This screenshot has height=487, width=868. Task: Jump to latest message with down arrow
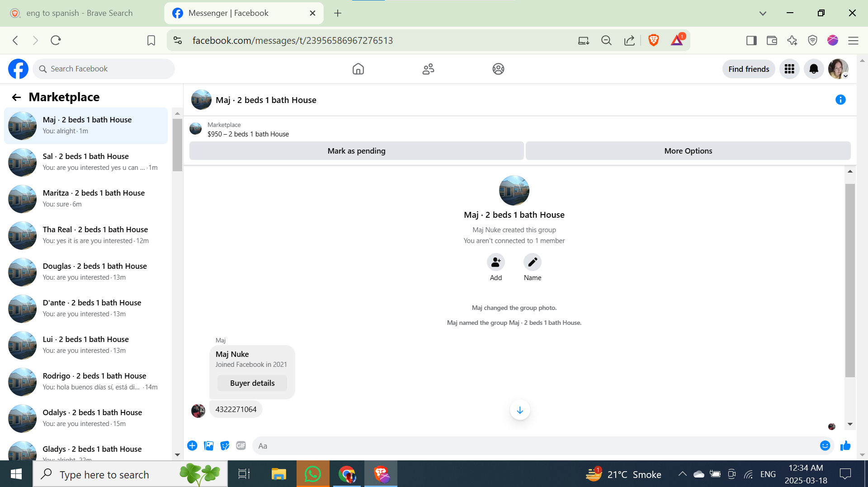click(520, 410)
